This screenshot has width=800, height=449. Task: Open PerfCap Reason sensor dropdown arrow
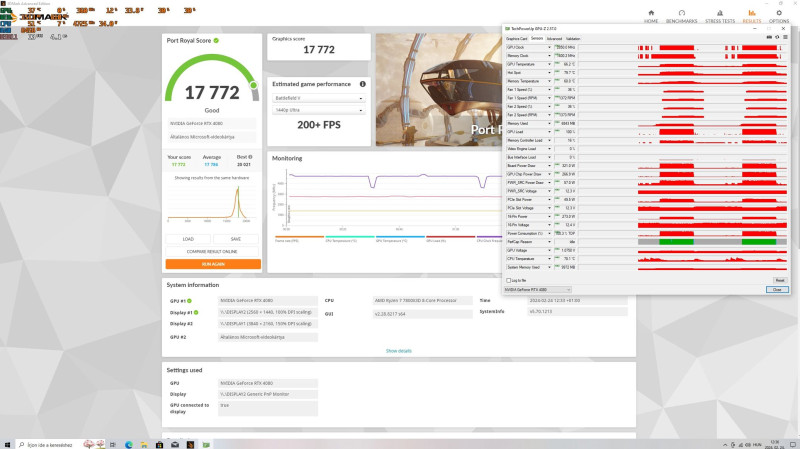(549, 242)
